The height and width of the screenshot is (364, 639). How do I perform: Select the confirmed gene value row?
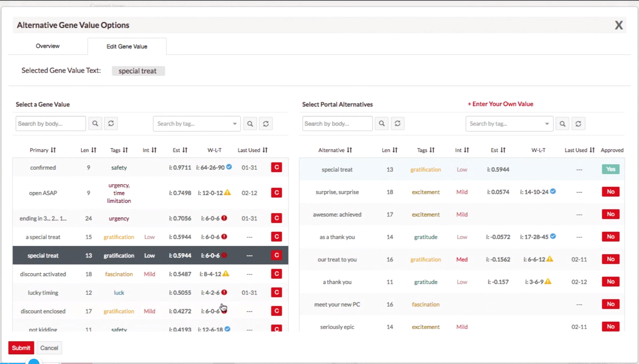(x=150, y=167)
